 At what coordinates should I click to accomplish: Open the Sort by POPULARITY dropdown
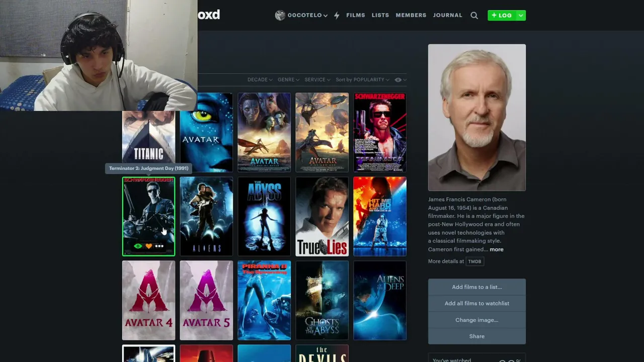[362, 80]
